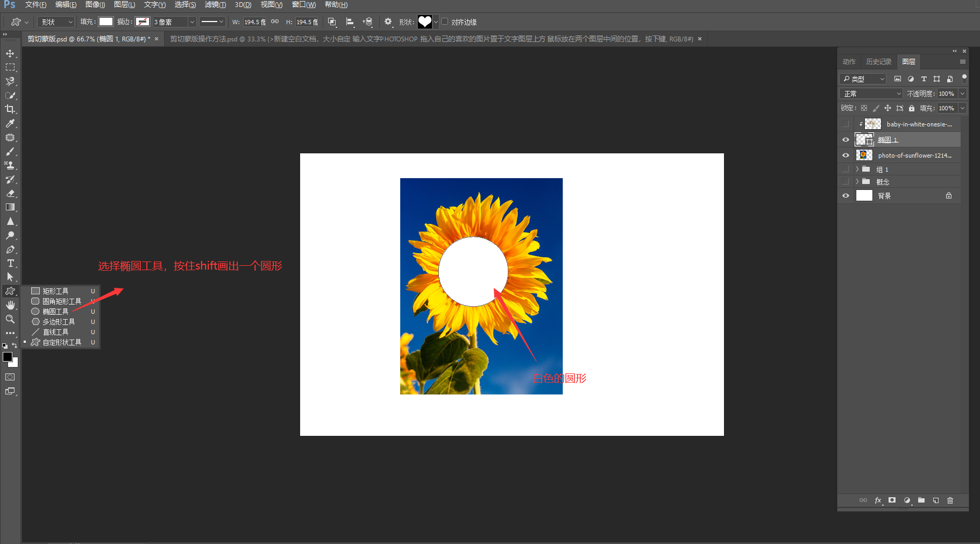Select the Zoom tool in toolbar
The image size is (980, 544).
pos(10,319)
